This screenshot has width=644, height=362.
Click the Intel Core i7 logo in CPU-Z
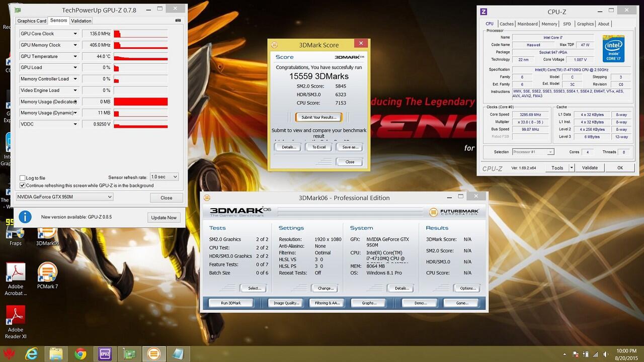pos(613,48)
